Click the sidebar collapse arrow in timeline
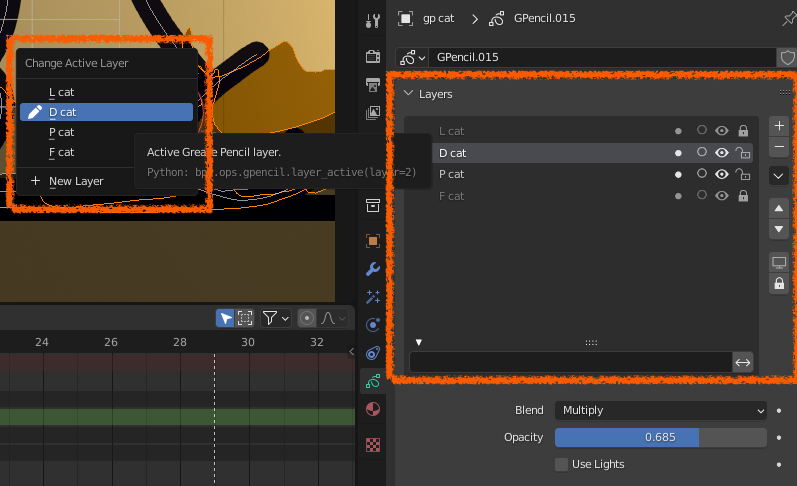This screenshot has height=486, width=797. click(351, 351)
